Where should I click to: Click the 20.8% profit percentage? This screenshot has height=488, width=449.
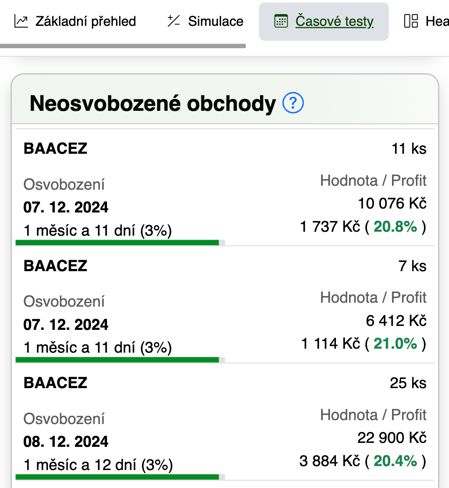(395, 227)
